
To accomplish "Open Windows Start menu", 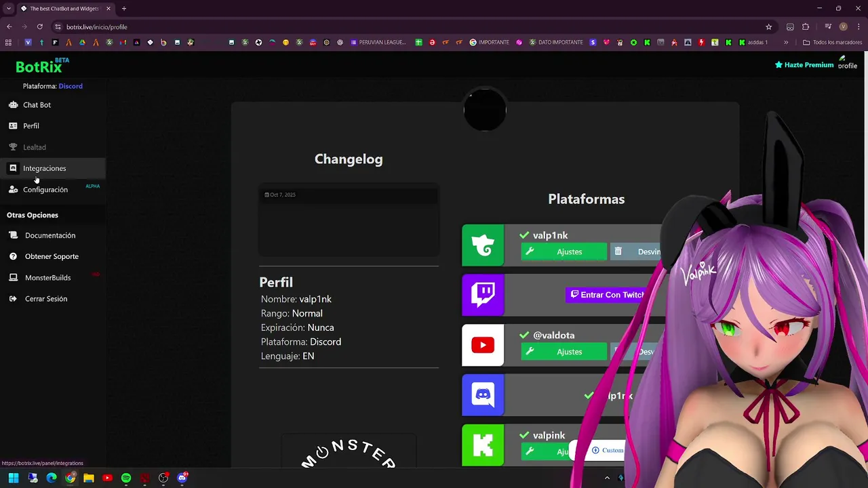I will (x=14, y=478).
